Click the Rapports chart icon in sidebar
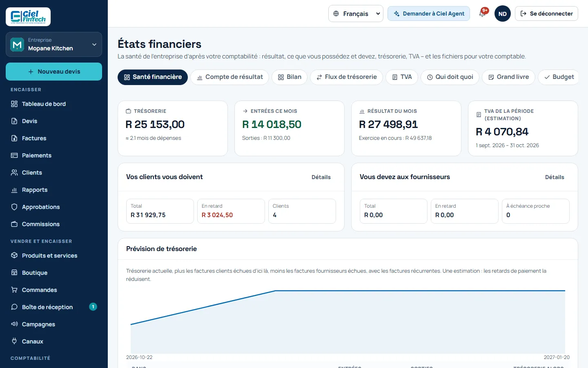 pyautogui.click(x=14, y=190)
